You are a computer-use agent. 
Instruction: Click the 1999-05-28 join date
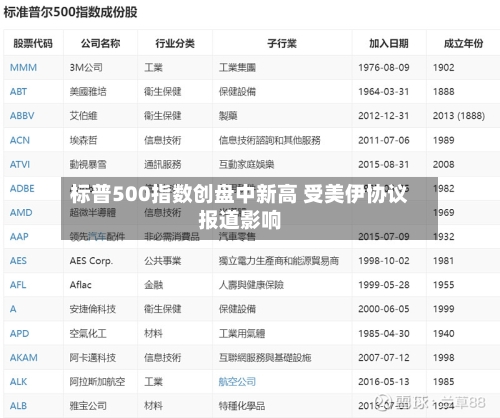click(x=384, y=285)
